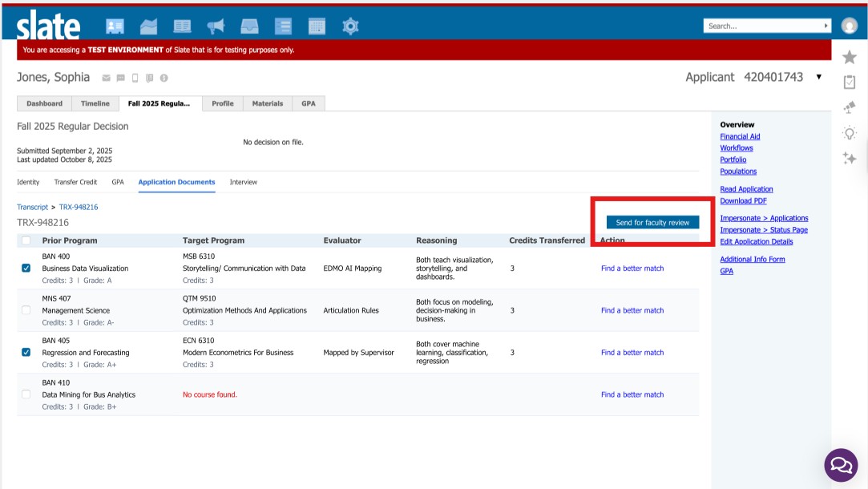Check the MNS 407 Management Science checkbox
This screenshot has width=868, height=489.
pos(26,310)
